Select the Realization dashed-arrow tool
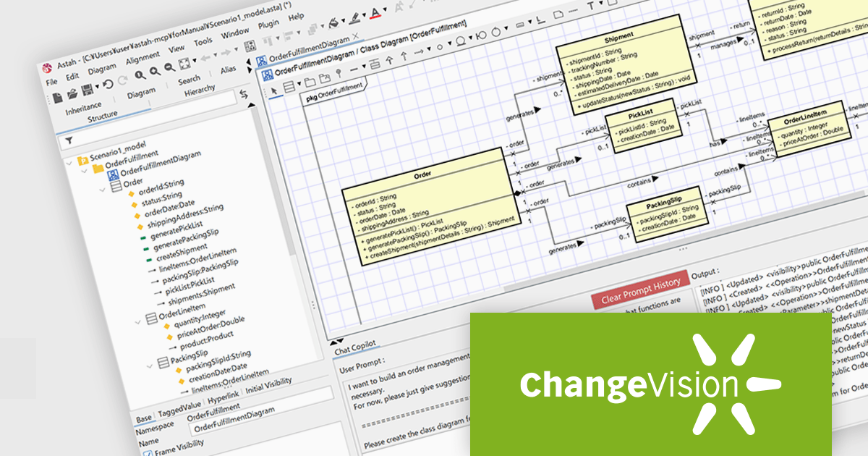The image size is (868, 456). (x=404, y=56)
